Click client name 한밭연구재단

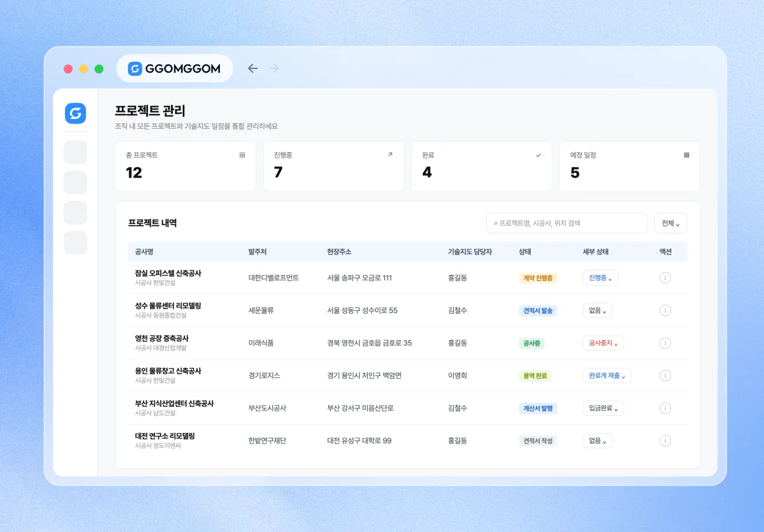coord(267,441)
